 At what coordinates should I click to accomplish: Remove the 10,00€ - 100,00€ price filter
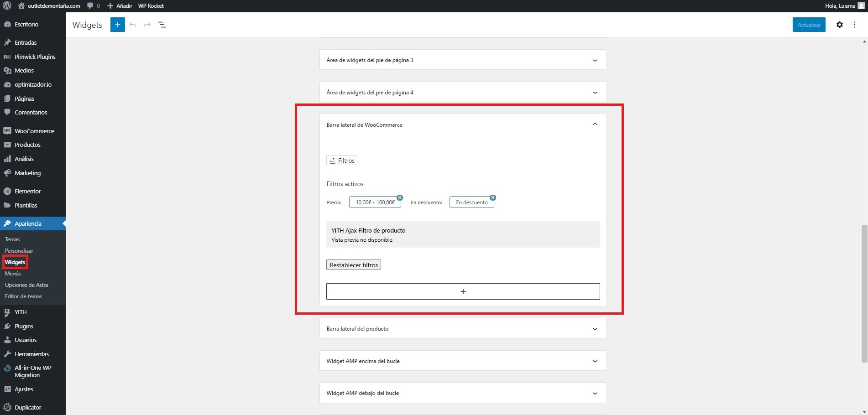[x=400, y=197]
